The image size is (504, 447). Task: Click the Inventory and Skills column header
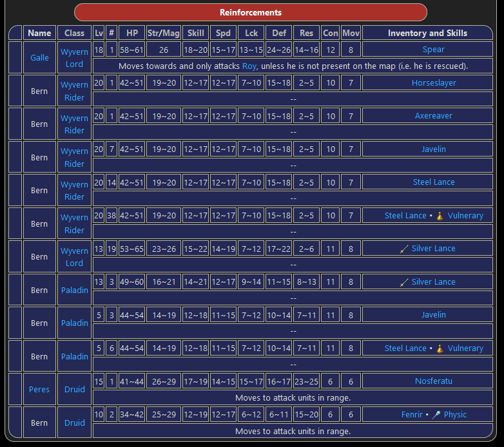tap(427, 33)
